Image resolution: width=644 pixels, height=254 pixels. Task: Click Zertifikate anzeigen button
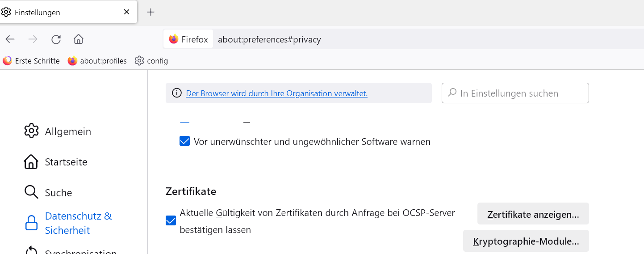533,214
